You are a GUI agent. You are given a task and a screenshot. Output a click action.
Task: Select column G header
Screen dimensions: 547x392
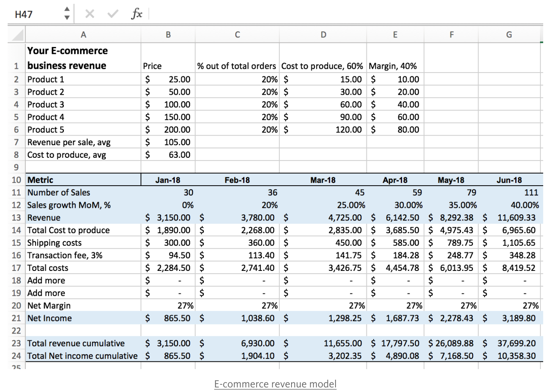coord(509,35)
